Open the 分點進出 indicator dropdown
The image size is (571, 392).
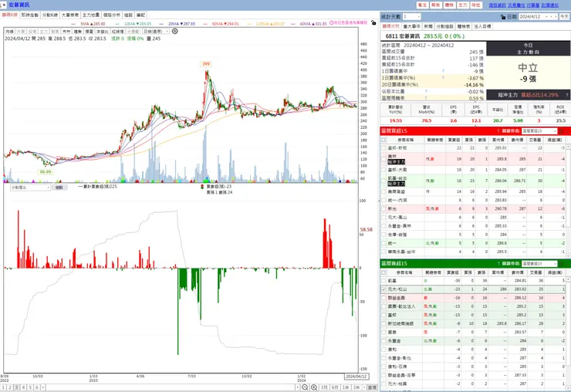(30, 188)
